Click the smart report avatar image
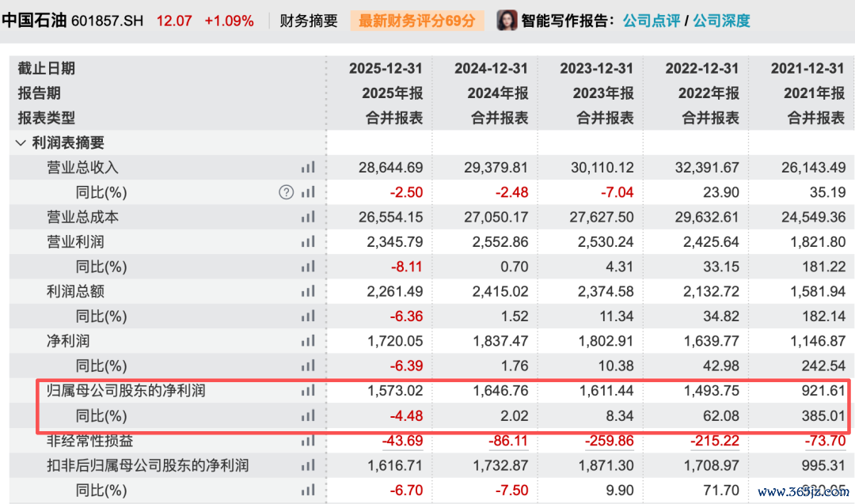 (507, 21)
